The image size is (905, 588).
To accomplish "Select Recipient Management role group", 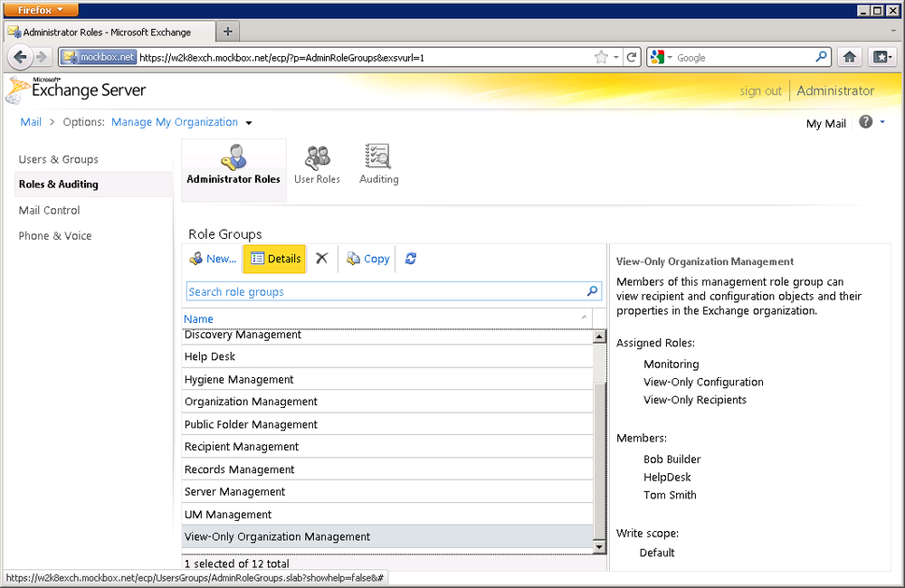I will tap(387, 447).
